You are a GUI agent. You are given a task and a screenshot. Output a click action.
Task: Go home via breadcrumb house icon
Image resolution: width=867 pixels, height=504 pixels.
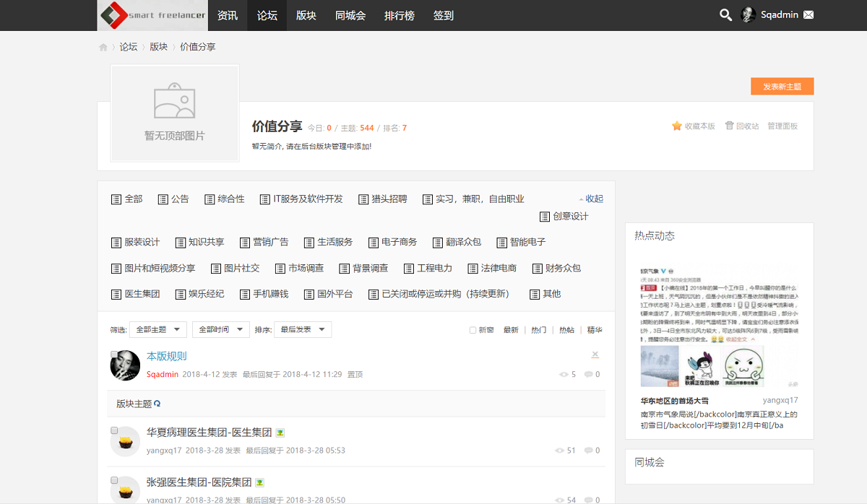pyautogui.click(x=103, y=47)
